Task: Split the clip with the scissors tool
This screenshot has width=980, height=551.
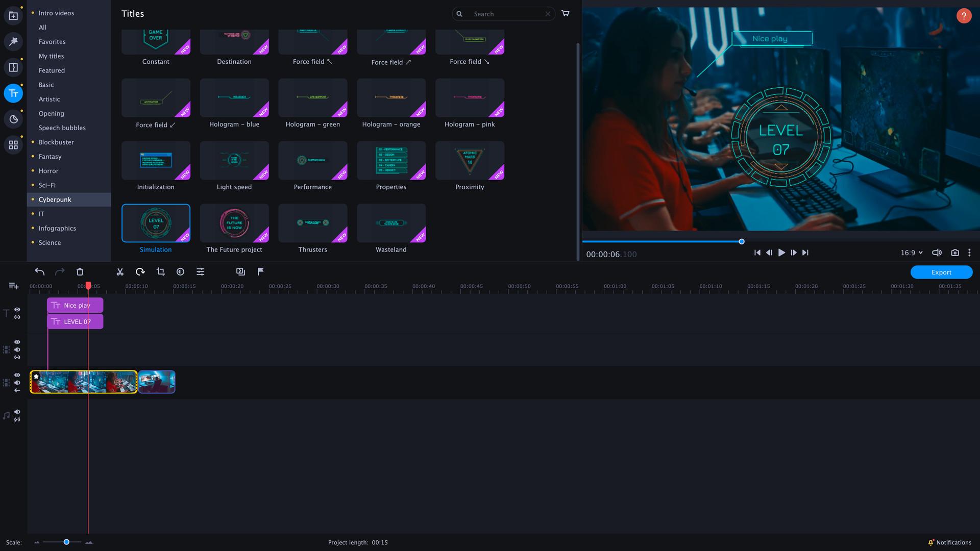Action: pos(120,271)
